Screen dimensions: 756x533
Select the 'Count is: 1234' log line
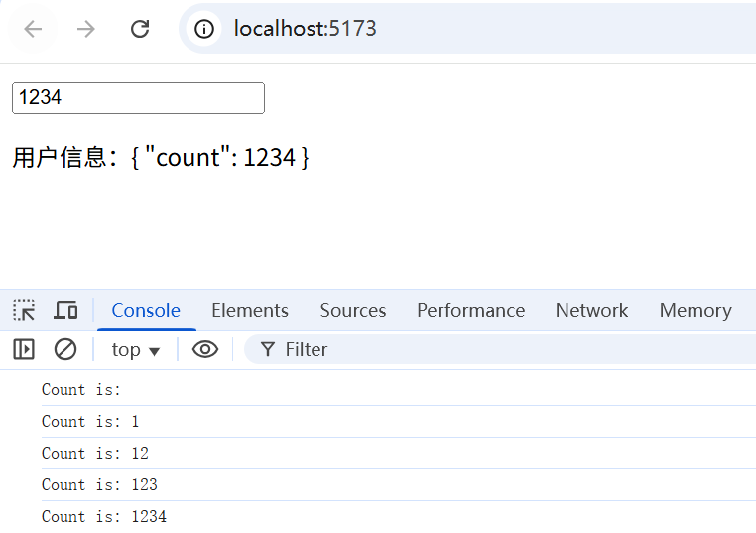398,516
